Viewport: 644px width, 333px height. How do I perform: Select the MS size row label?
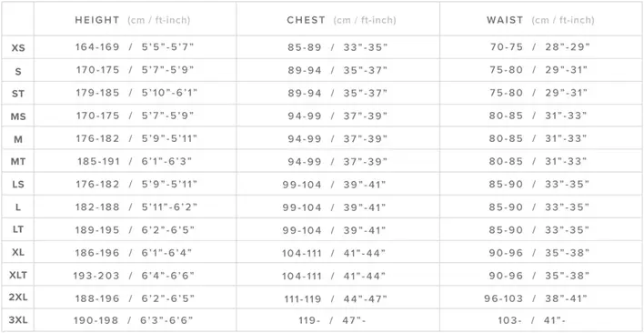coord(18,117)
